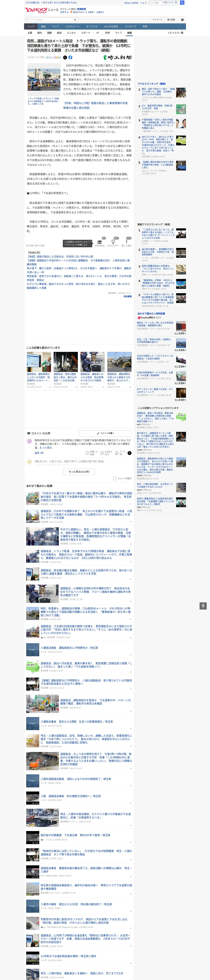Select エキスパート tab
This screenshot has width=210, height=980.
72,27
